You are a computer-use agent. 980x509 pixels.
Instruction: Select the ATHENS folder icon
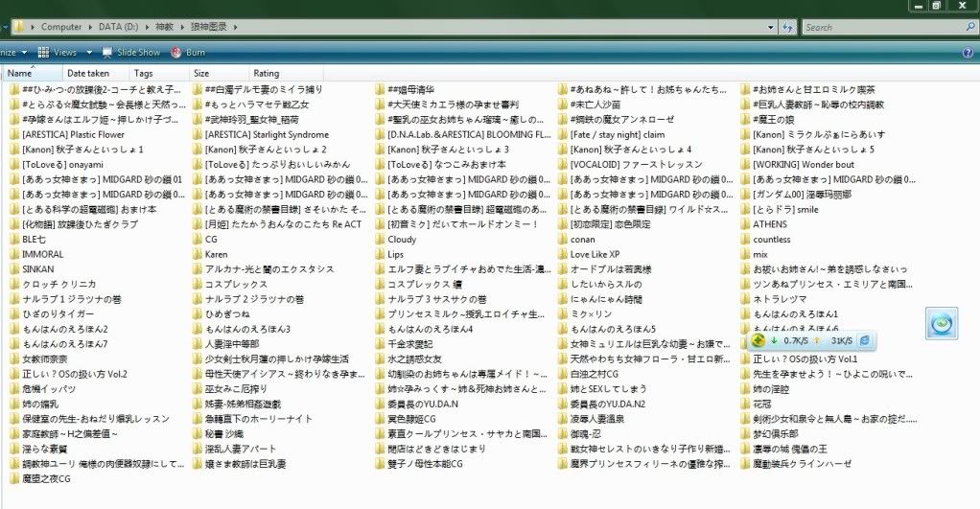(745, 224)
